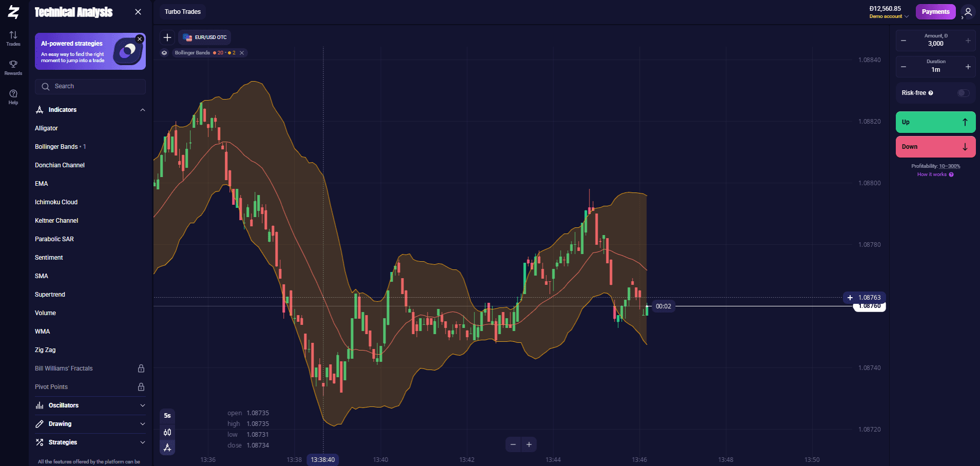
Task: Open the indicators compass icon below the chart
Action: coord(167,448)
